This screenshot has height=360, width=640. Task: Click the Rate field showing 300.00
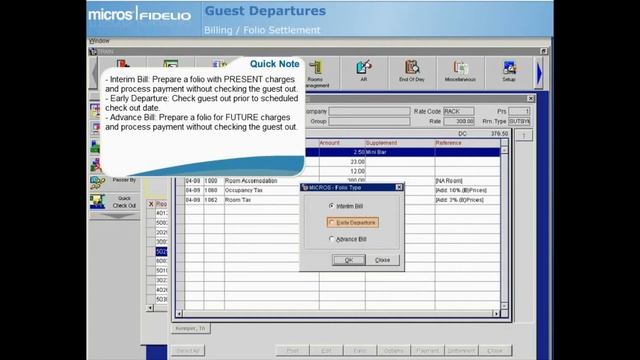(458, 121)
